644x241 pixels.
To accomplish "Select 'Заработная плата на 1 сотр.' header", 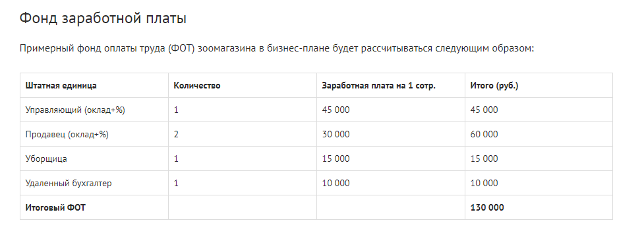I will (x=378, y=86).
